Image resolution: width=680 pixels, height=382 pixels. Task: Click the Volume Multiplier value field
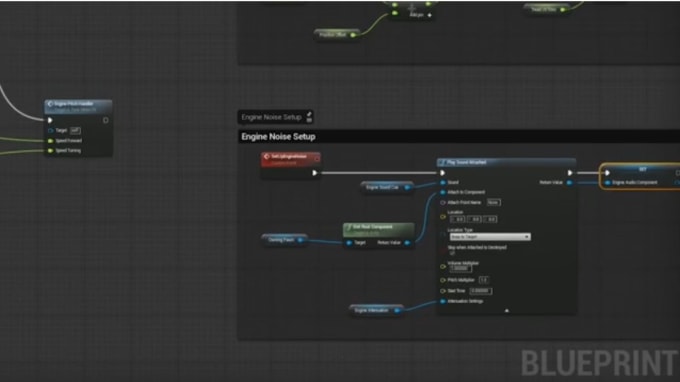click(x=461, y=268)
